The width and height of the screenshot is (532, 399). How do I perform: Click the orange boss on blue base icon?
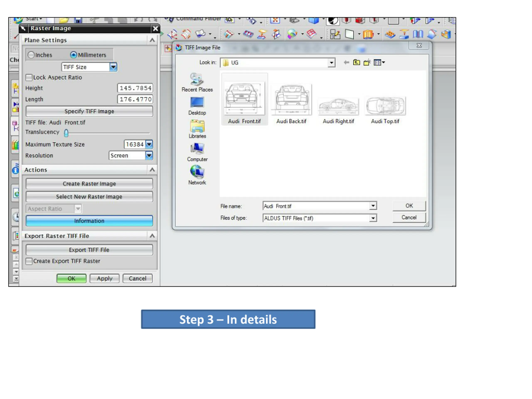coord(404,34)
